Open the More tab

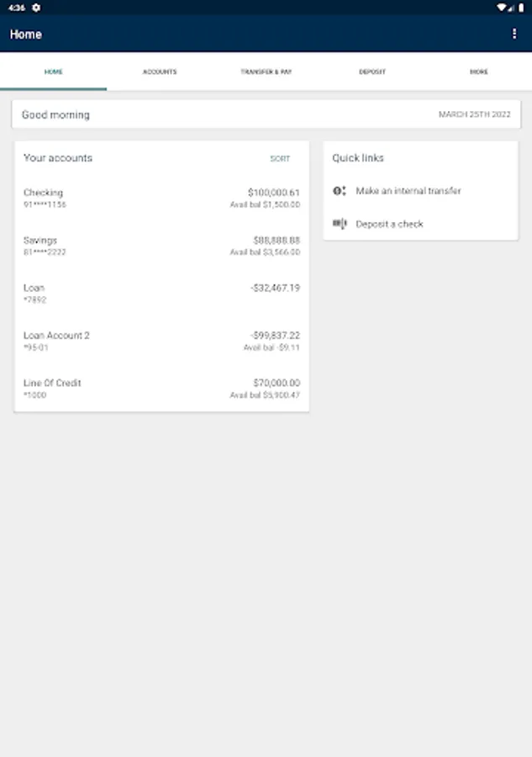pyautogui.click(x=478, y=72)
